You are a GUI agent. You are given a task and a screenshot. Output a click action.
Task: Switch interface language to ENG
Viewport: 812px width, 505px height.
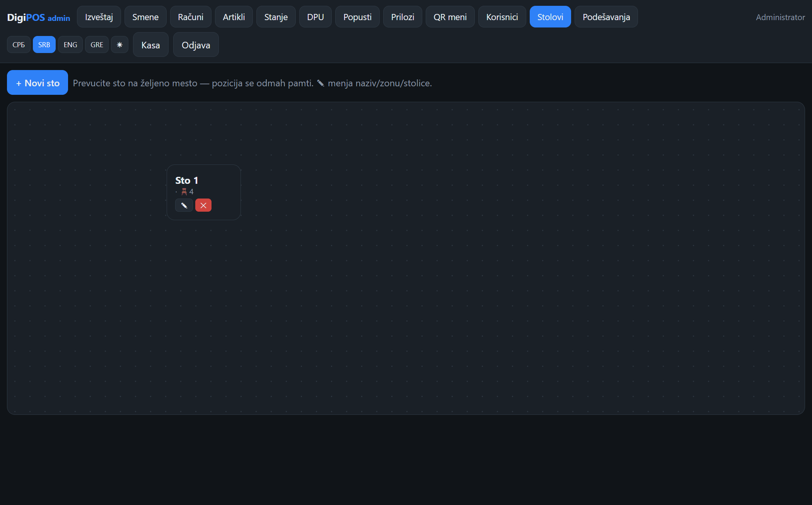70,45
